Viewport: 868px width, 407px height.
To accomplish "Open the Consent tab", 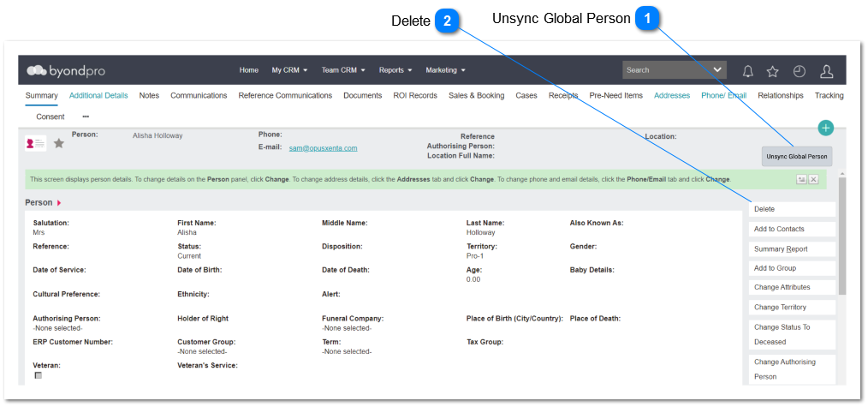I will point(51,117).
